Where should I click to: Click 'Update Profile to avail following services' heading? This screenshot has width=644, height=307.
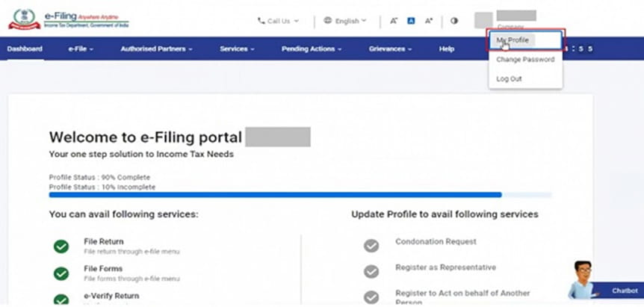pos(445,214)
